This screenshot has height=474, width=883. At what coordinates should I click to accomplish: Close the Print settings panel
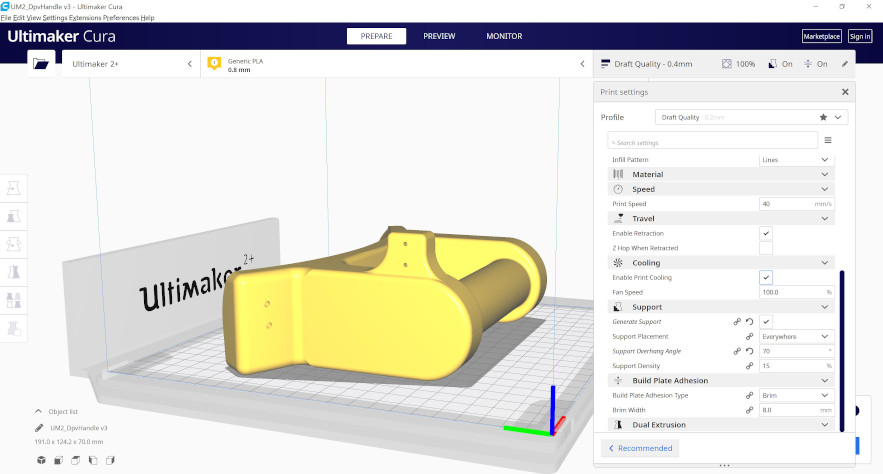click(845, 92)
